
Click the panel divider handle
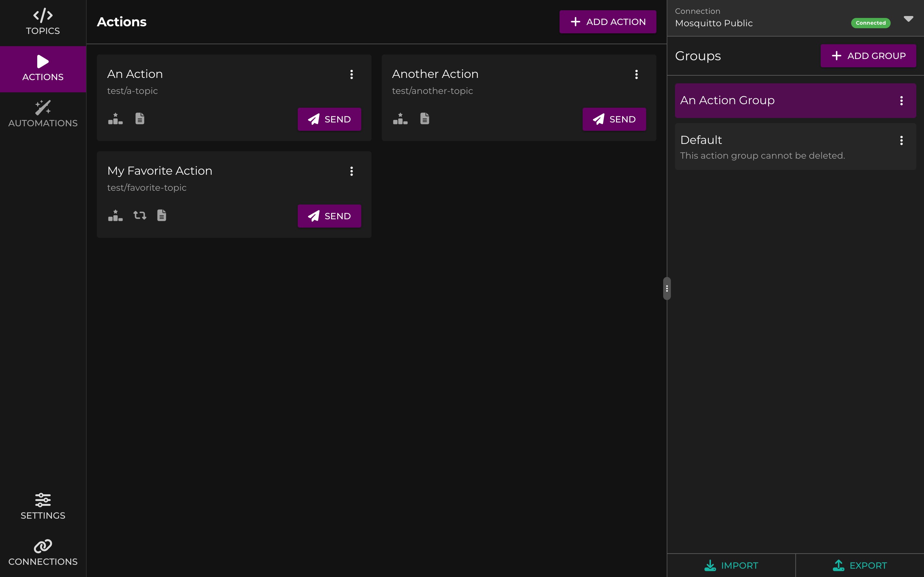(x=667, y=288)
